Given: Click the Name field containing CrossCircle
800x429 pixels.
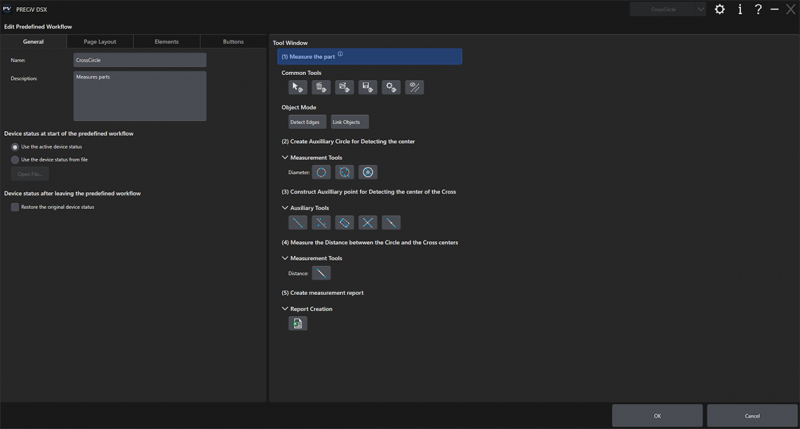Looking at the screenshot, I should pos(139,60).
